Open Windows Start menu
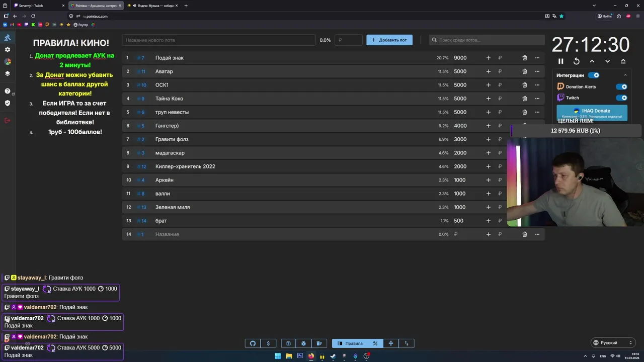 click(x=278, y=356)
